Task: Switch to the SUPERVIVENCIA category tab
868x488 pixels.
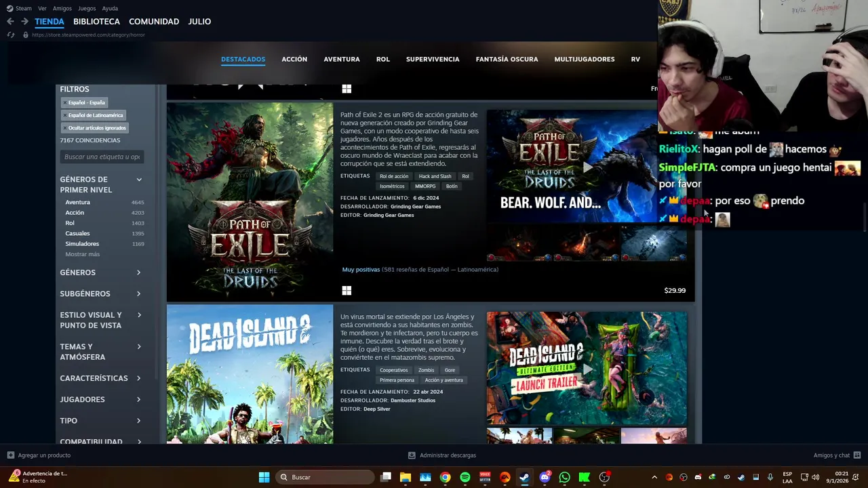Action: tap(433, 59)
